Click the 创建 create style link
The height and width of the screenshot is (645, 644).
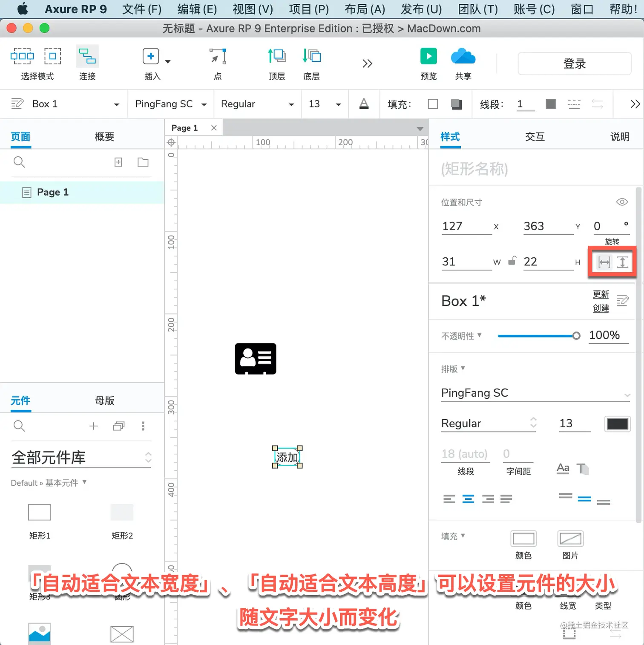[x=601, y=308]
